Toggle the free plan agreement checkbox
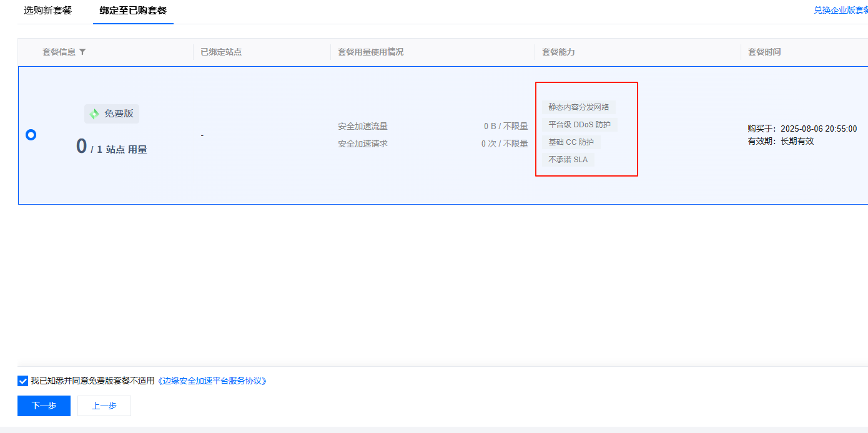 [23, 381]
